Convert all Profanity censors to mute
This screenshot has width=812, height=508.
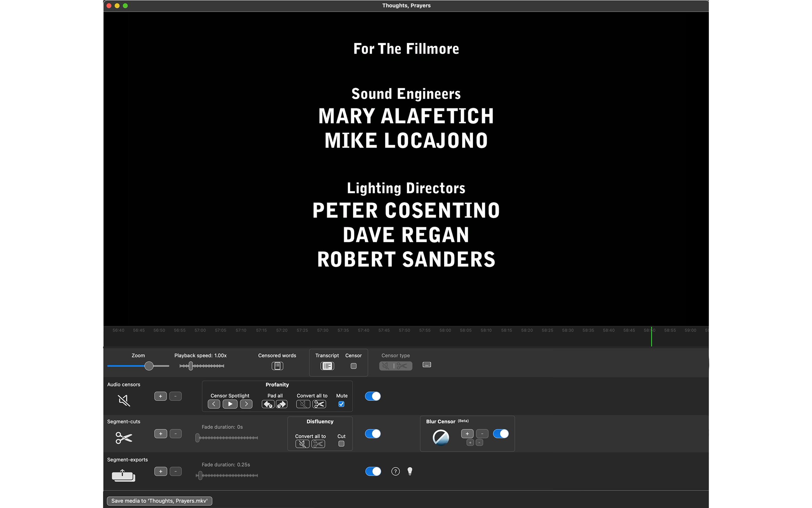coord(303,404)
